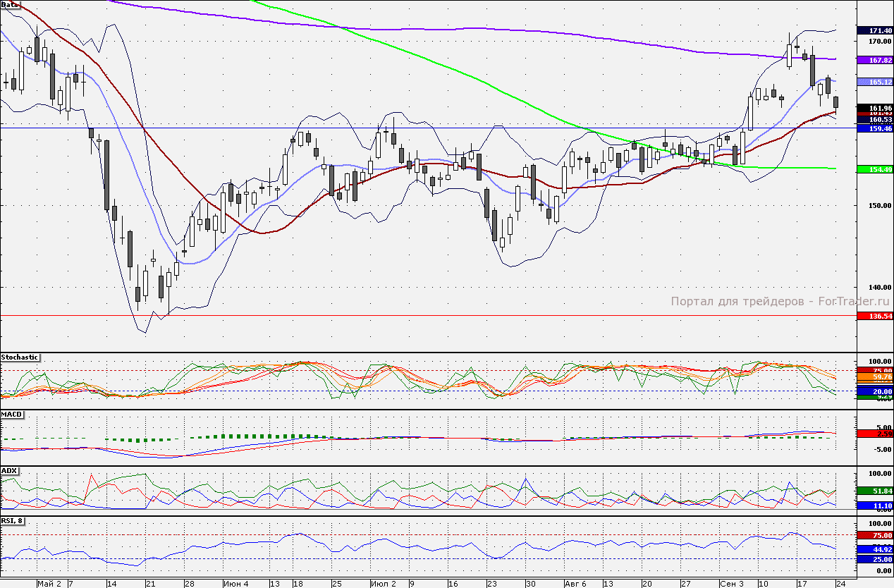Select the red 2.59 MACD value tag
Screen dimensions: 894x588
874,434
